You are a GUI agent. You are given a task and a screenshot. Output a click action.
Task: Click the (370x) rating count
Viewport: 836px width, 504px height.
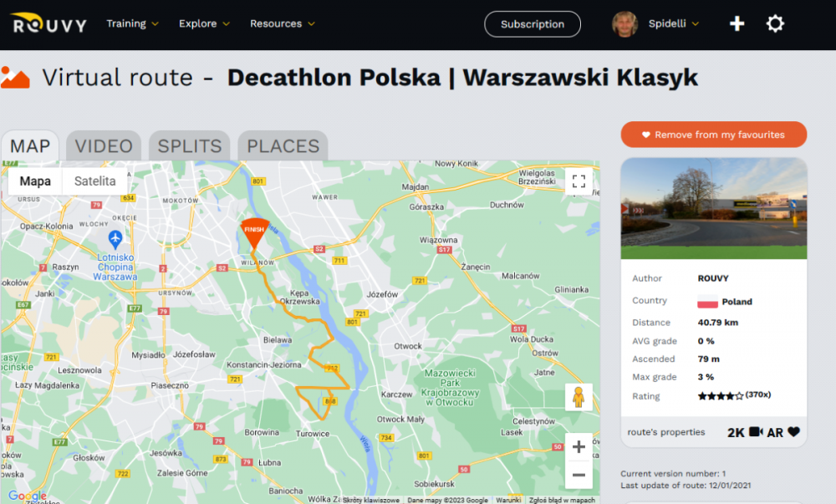[x=758, y=395]
